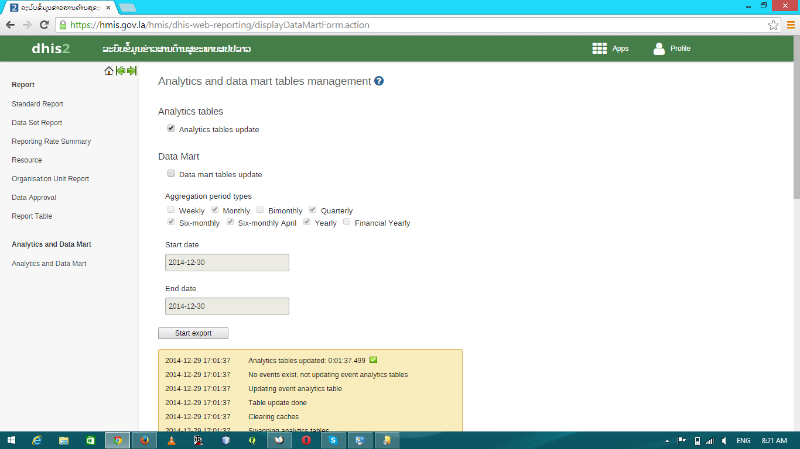Screen dimensions: 800x449
Task: Open Opera browser from taskbar
Action: (306, 440)
